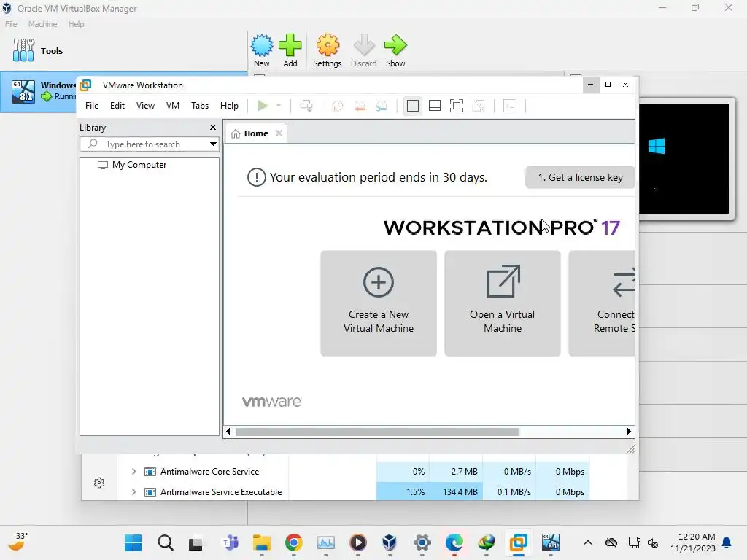Click the notification bell icon
This screenshot has height=560, width=747.
727,542
